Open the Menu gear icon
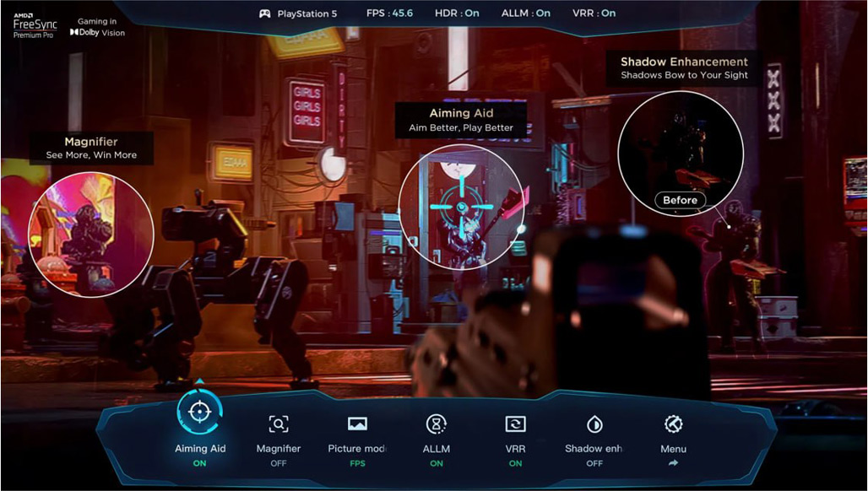 click(673, 424)
